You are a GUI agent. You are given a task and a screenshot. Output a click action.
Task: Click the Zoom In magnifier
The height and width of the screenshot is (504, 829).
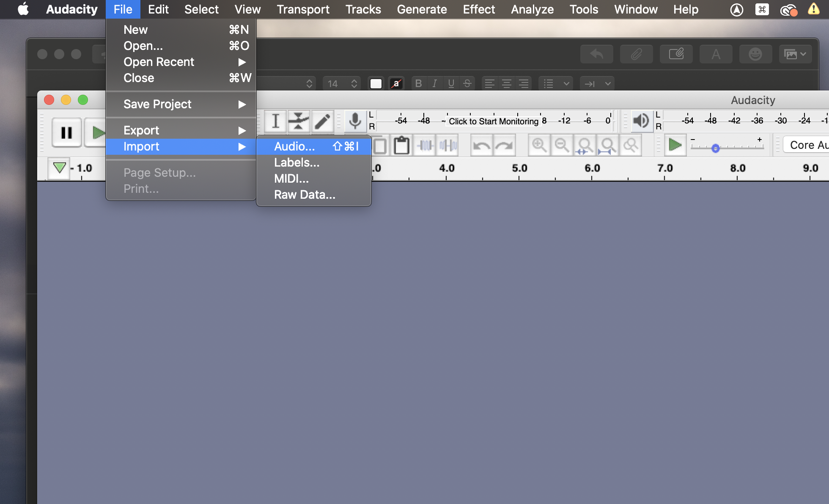539,145
